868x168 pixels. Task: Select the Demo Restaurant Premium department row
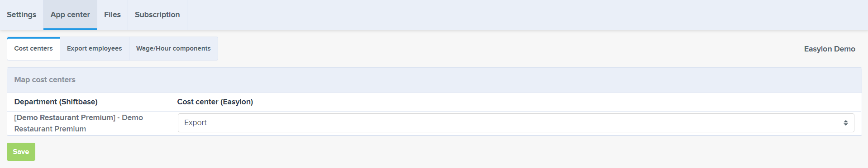pos(434,123)
